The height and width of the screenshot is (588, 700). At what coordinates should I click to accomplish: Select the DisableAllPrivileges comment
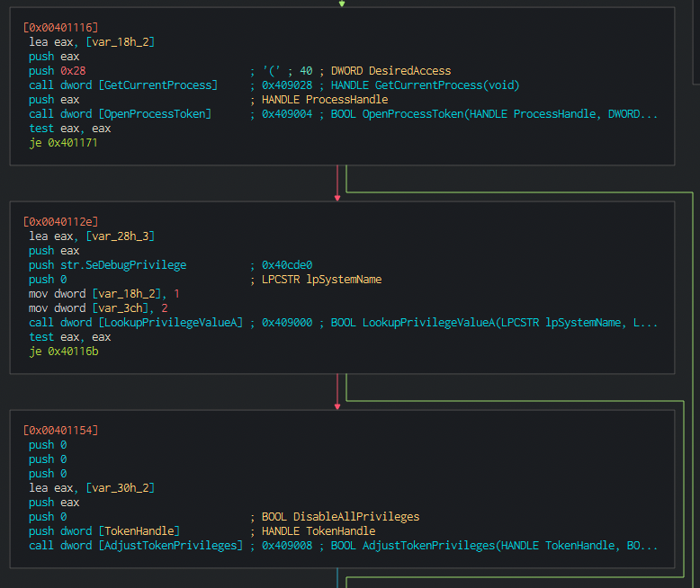(x=341, y=517)
